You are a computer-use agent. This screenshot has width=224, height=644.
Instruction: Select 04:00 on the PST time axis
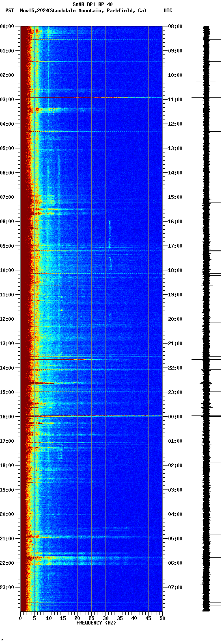coord(7,124)
